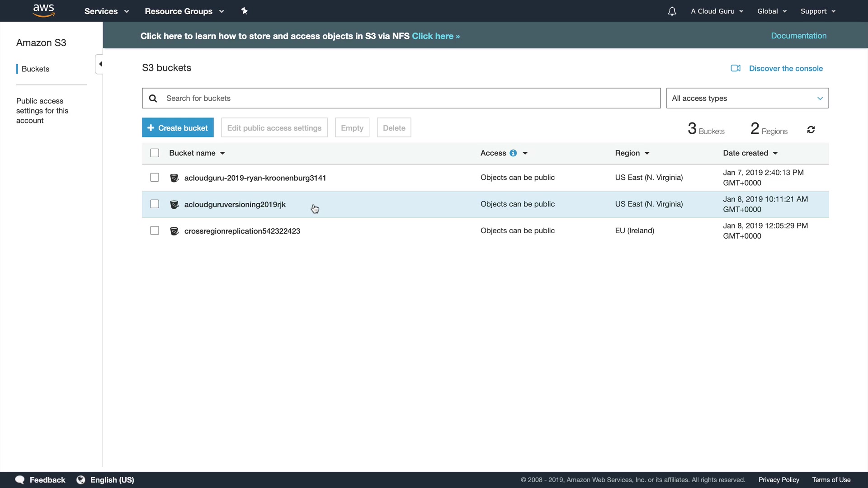Viewport: 868px width, 488px height.
Task: Open the notifications bell icon
Action: point(672,11)
